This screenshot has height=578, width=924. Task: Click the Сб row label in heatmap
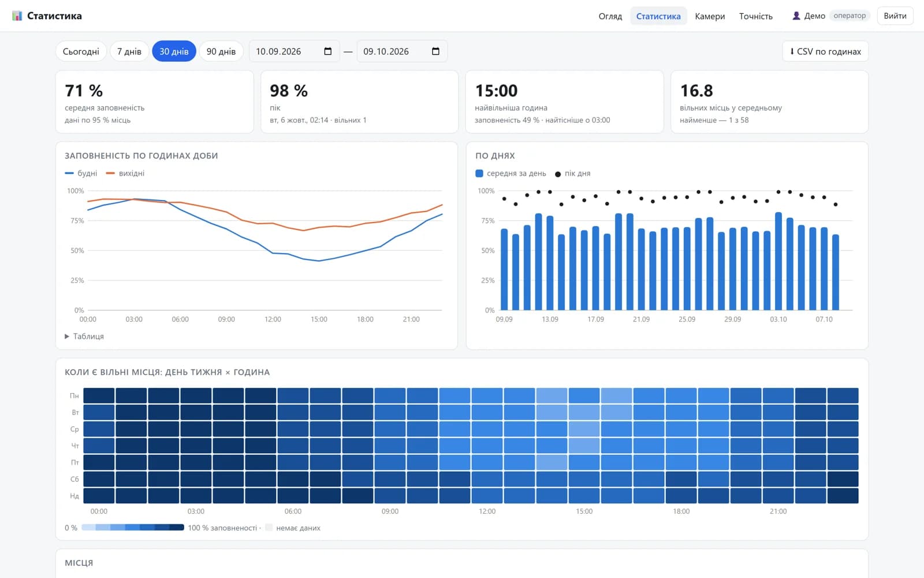tap(74, 479)
